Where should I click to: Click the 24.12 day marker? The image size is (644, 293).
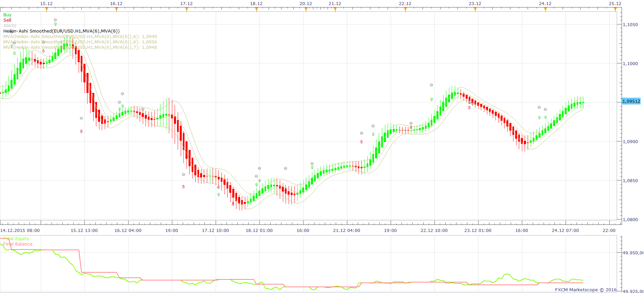pos(545,9)
